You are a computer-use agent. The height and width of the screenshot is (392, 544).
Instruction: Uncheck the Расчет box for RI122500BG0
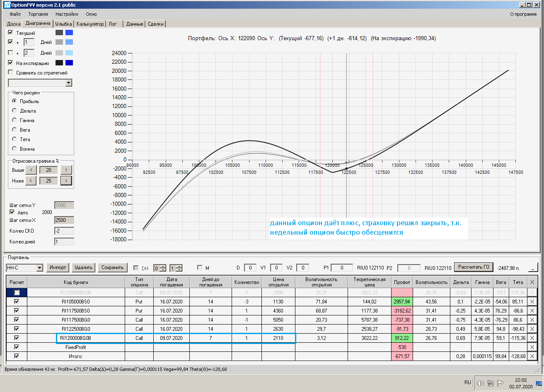tap(17, 329)
